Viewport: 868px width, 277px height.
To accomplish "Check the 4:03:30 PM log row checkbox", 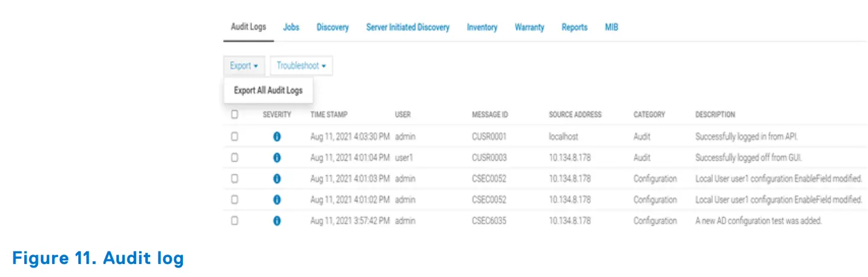I will click(234, 136).
